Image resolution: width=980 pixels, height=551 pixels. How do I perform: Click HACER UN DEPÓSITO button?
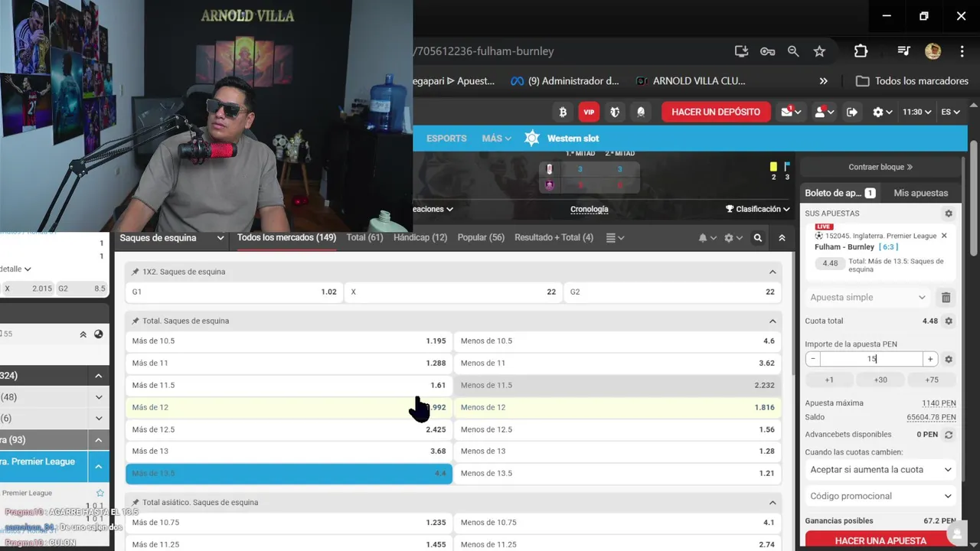[x=716, y=112]
